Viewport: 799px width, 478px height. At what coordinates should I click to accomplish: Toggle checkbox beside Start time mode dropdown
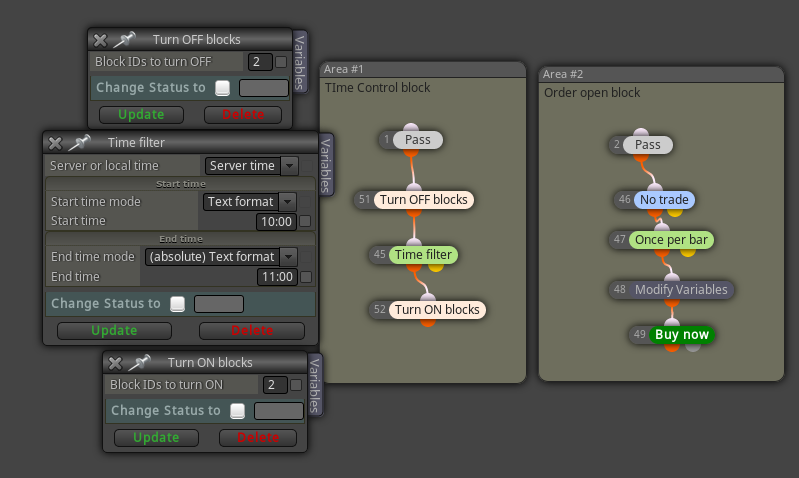click(x=305, y=202)
